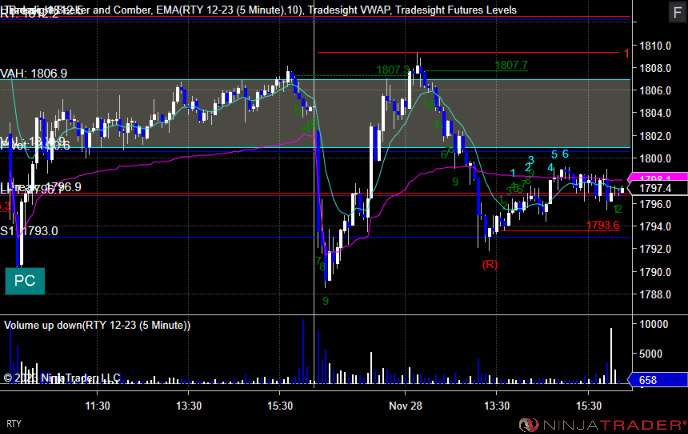
Task: Click the 1810.0 price axis label
Action: (x=656, y=46)
